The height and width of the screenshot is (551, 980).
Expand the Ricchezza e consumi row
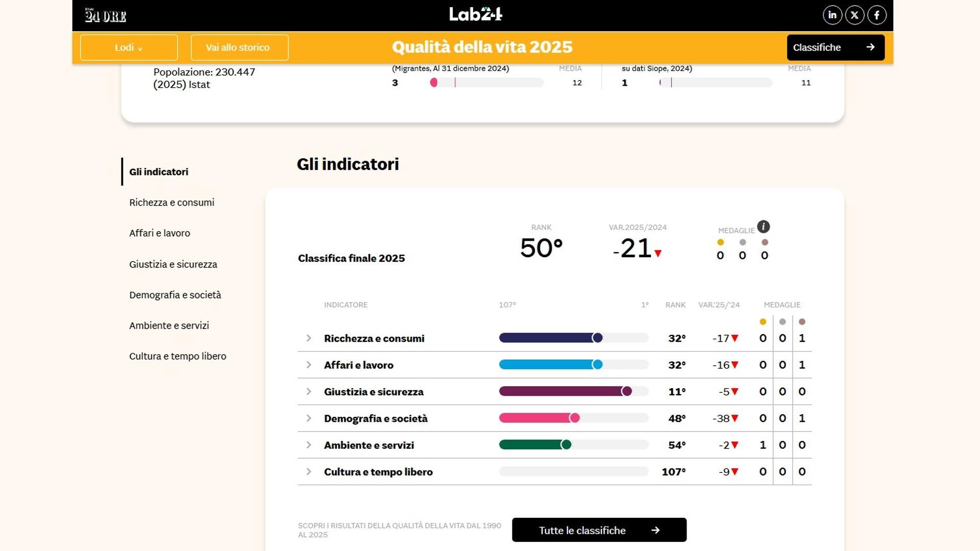point(308,338)
